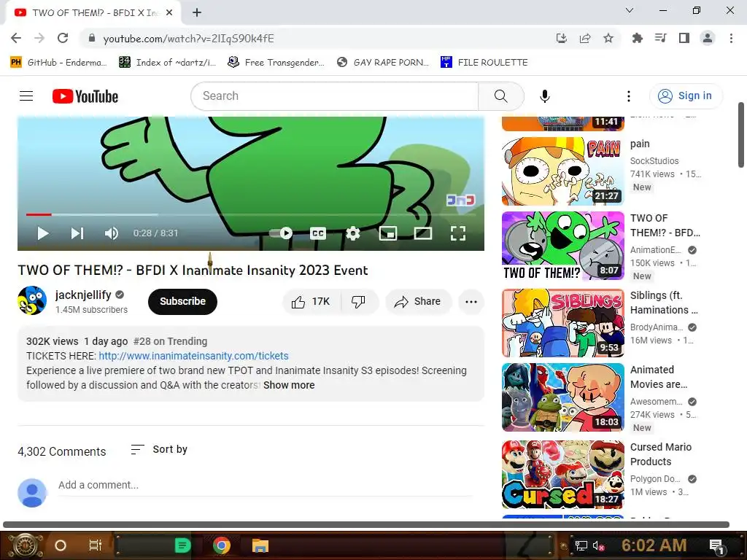Open the 'pain' video thumbnail by SockStudios
Viewport: 747px width, 560px height.
(562, 171)
